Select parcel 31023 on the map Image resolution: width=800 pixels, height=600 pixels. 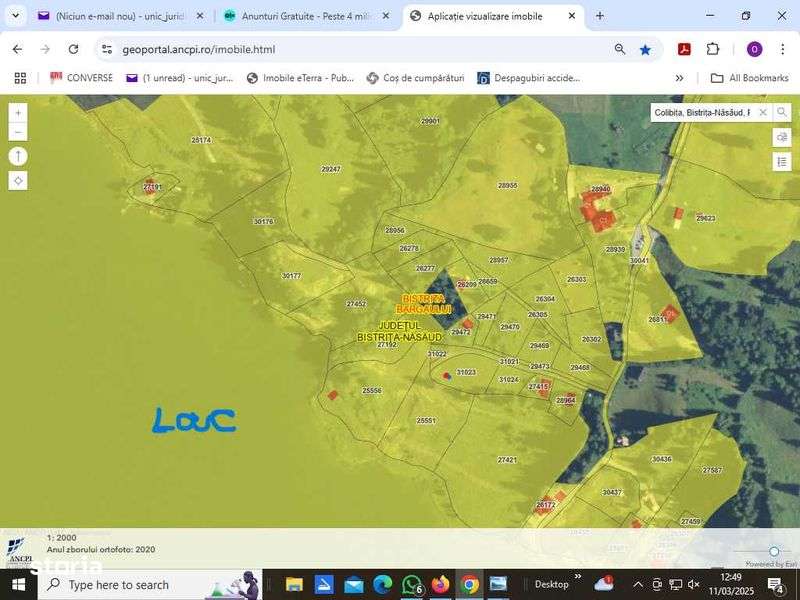[x=466, y=372]
